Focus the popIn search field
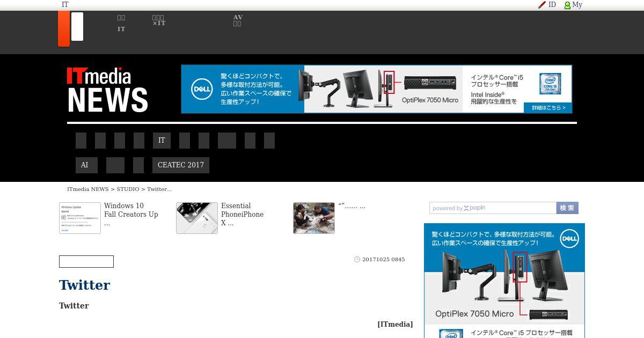The height and width of the screenshot is (338, 644). (493, 208)
